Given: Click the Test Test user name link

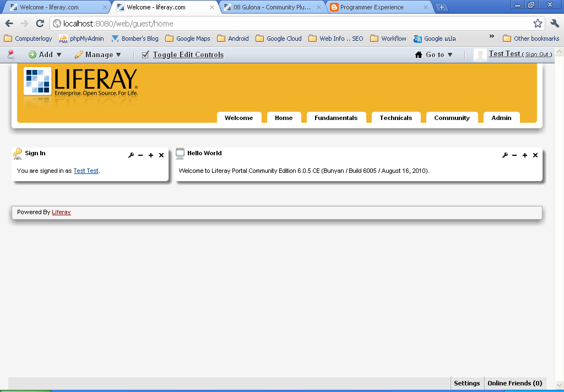Looking at the screenshot, I should point(505,53).
